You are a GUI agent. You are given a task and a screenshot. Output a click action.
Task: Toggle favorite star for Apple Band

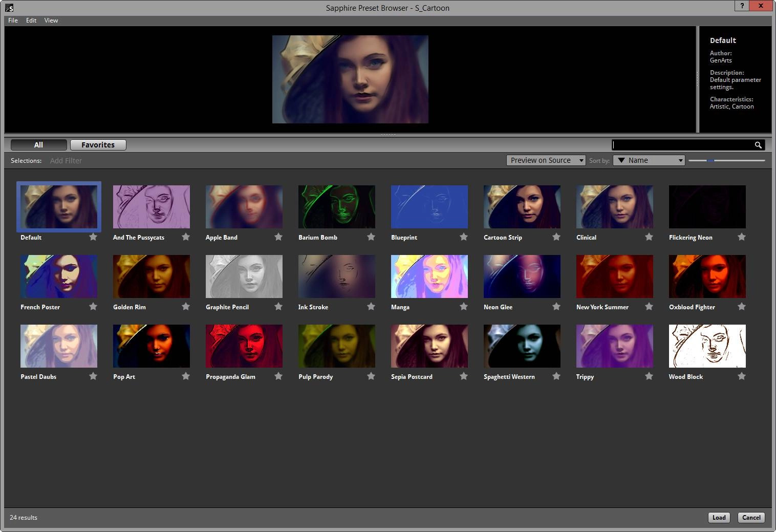278,237
